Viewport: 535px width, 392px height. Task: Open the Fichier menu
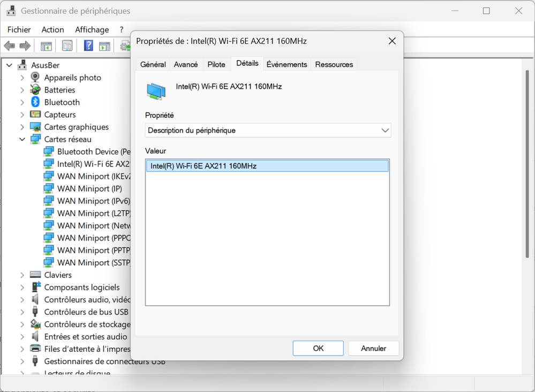pyautogui.click(x=19, y=29)
